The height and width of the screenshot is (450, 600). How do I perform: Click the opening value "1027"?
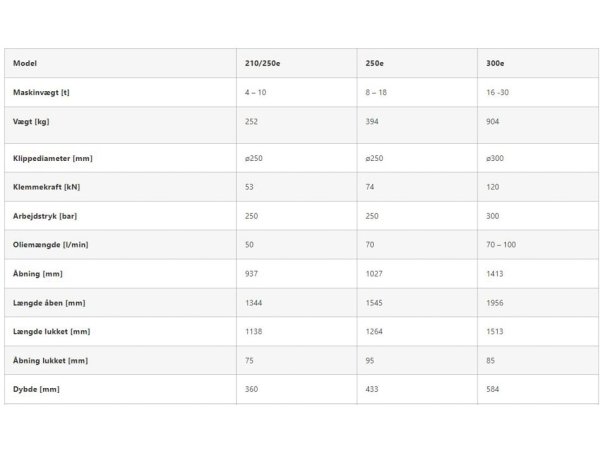[x=375, y=273]
